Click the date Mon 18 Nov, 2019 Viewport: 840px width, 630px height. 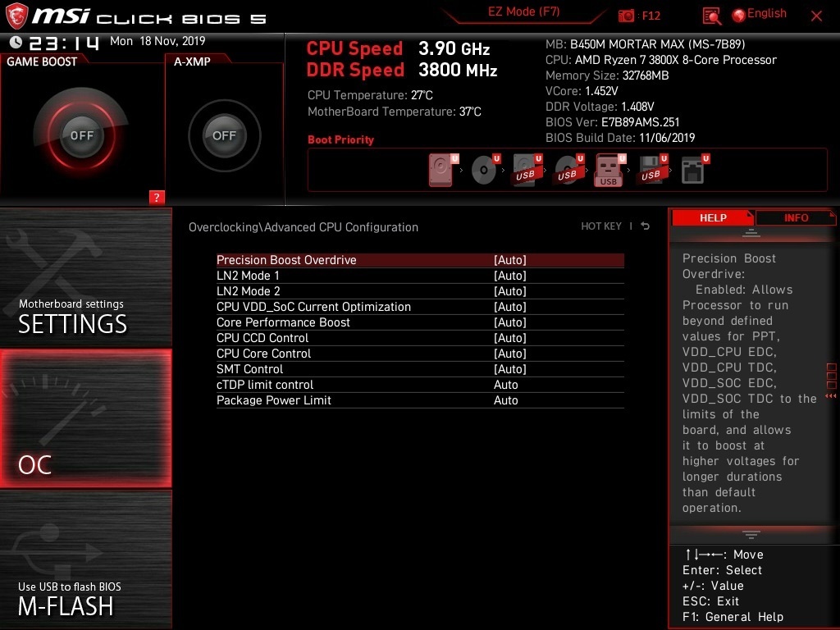(x=157, y=41)
